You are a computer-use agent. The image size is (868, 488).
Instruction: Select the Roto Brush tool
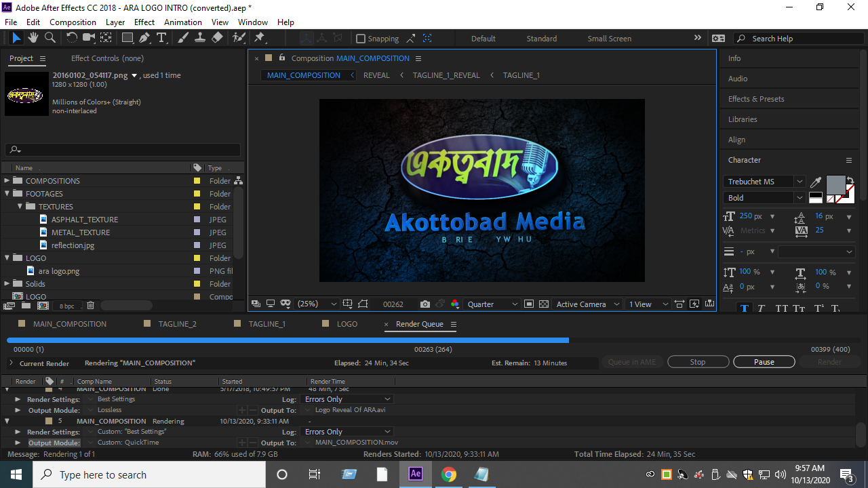coord(239,38)
